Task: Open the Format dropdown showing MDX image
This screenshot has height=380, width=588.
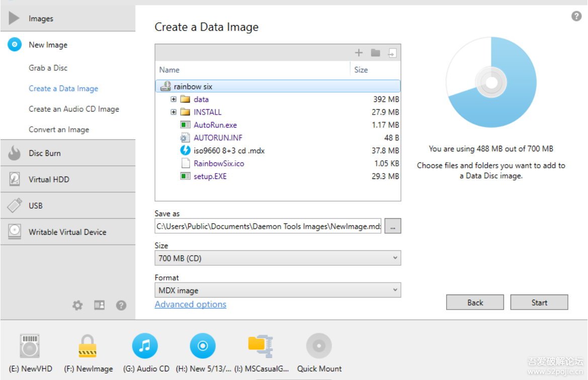Action: pyautogui.click(x=278, y=290)
